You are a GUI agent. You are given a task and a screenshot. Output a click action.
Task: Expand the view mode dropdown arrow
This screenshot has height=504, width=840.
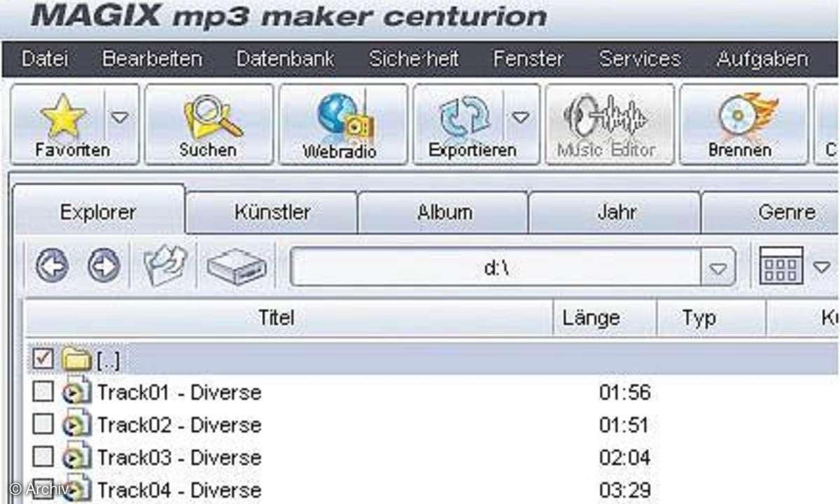tap(822, 266)
